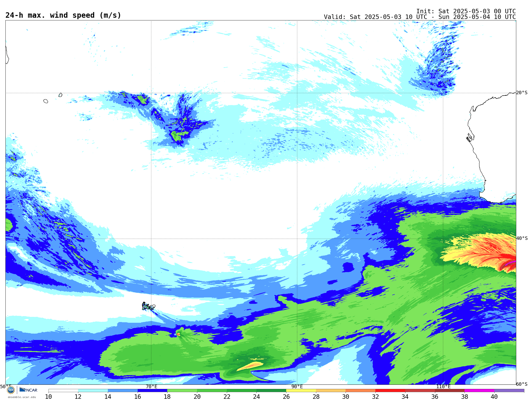Screen dimensions: 532x400
Task: Select the muted red 34–36 m/s swatch
Action: [420, 391]
